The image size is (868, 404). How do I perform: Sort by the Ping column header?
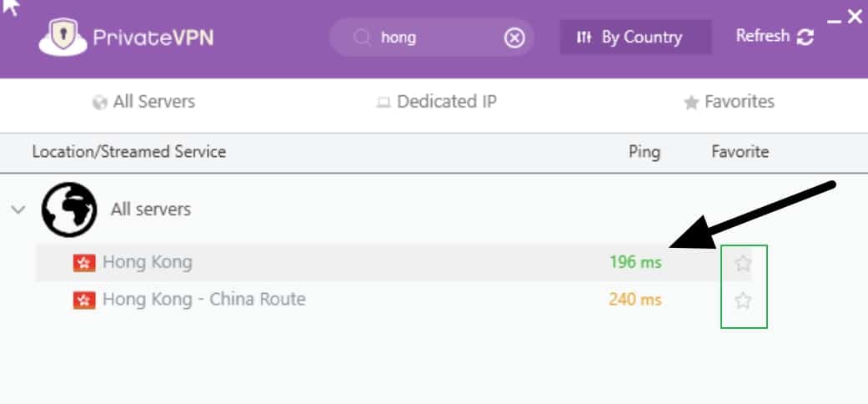(x=645, y=152)
